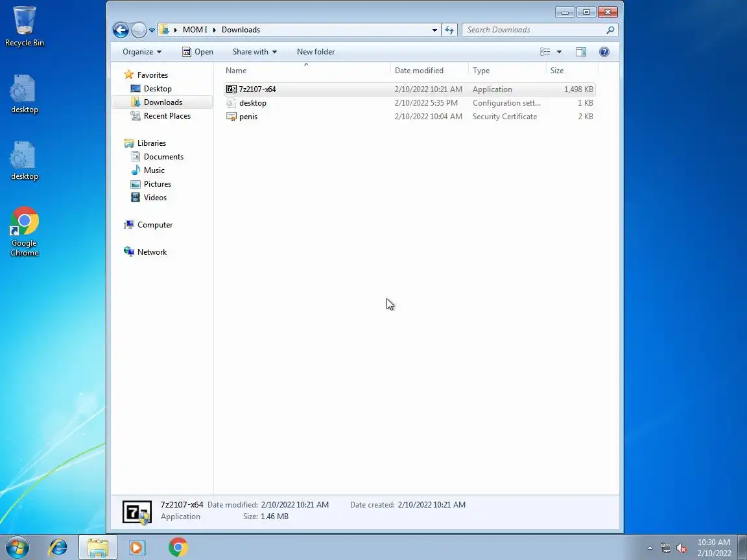Open Explorer Help icon

click(604, 52)
